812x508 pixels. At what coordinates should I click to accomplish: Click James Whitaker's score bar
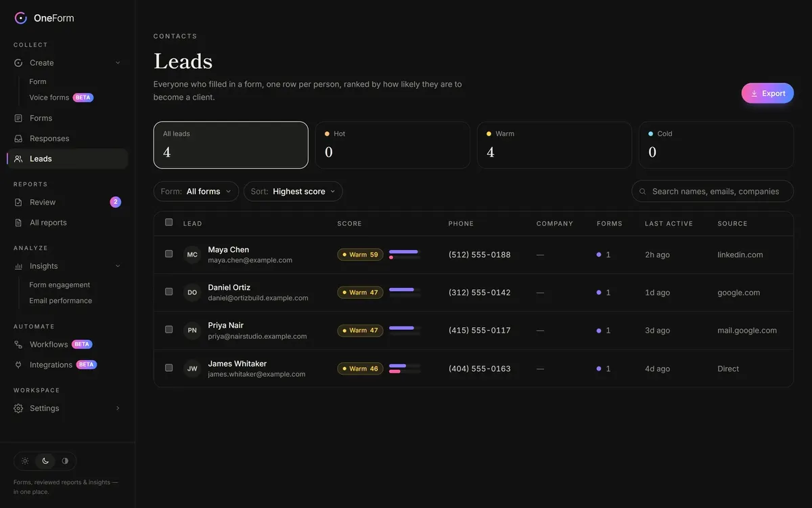pos(405,368)
